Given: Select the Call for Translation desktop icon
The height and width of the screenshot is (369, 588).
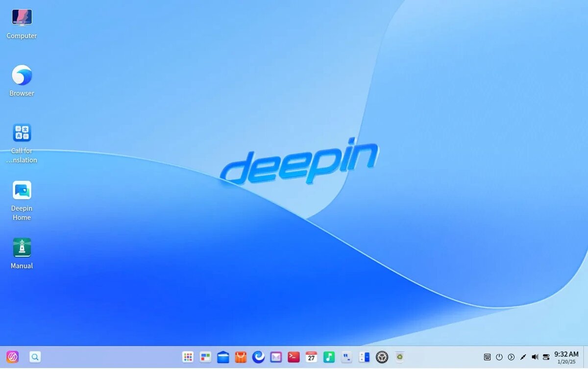Looking at the screenshot, I should coord(22,133).
